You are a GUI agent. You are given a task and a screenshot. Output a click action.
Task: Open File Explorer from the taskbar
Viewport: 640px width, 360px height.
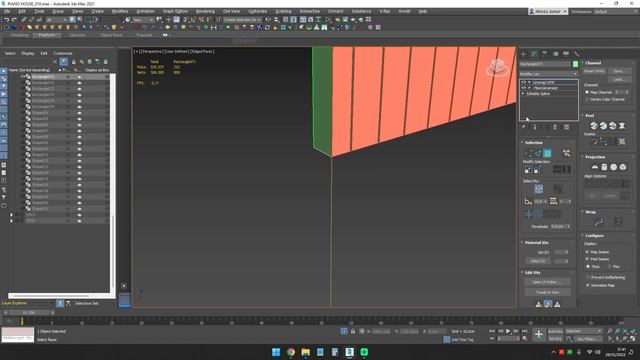tap(305, 352)
